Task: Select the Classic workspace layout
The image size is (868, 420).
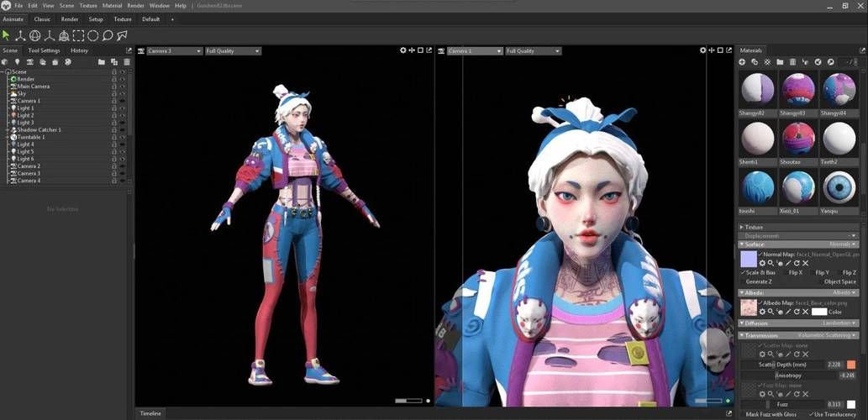Action: coord(42,18)
